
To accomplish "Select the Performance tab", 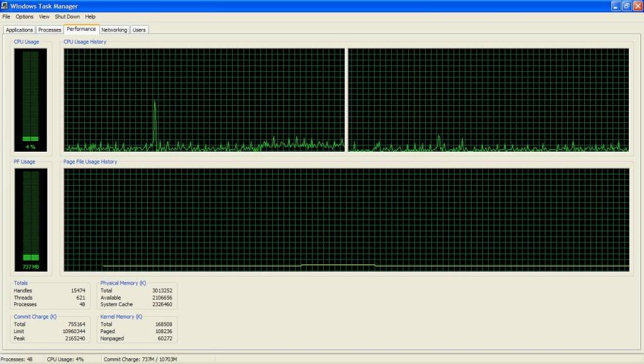I will [81, 29].
